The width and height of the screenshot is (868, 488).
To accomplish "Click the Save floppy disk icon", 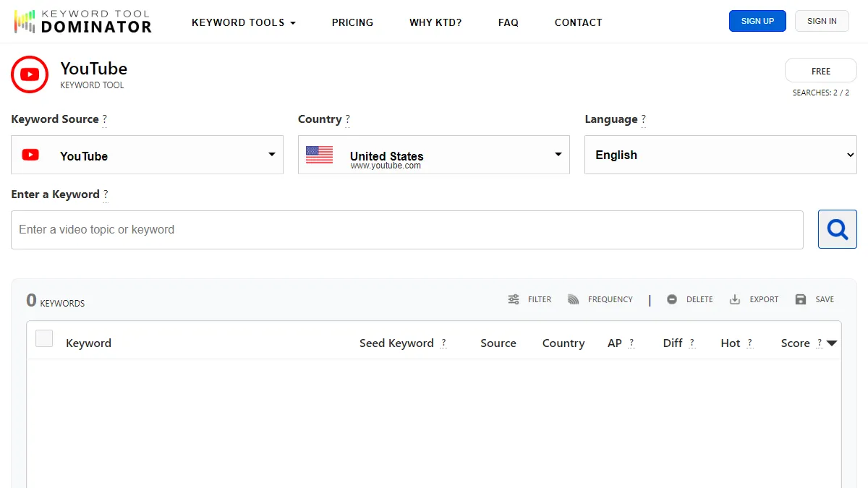I will 801,299.
